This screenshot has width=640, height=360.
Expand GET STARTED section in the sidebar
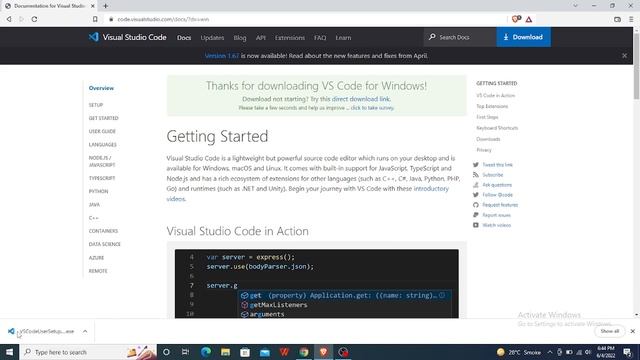pyautogui.click(x=104, y=118)
